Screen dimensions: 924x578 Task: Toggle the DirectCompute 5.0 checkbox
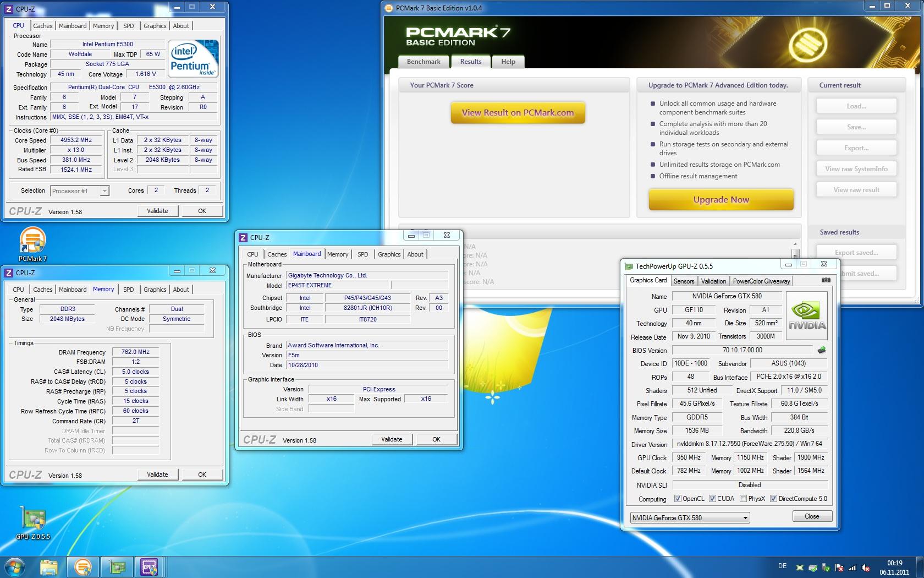pyautogui.click(x=773, y=499)
